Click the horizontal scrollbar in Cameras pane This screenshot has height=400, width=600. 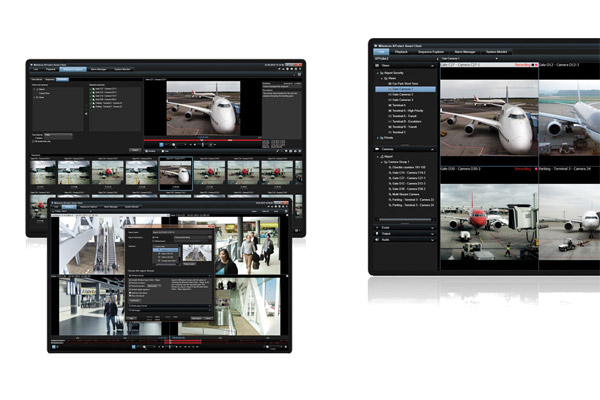click(405, 219)
